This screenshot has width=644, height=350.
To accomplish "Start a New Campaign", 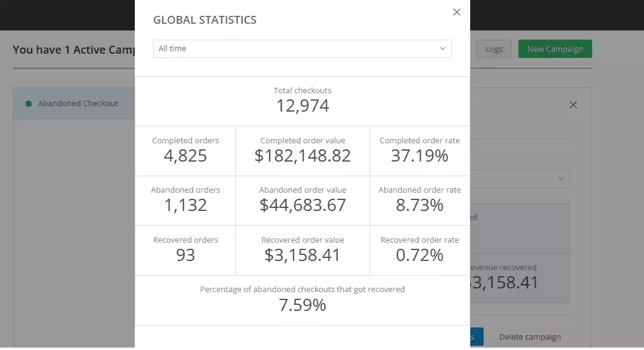I will [x=554, y=49].
